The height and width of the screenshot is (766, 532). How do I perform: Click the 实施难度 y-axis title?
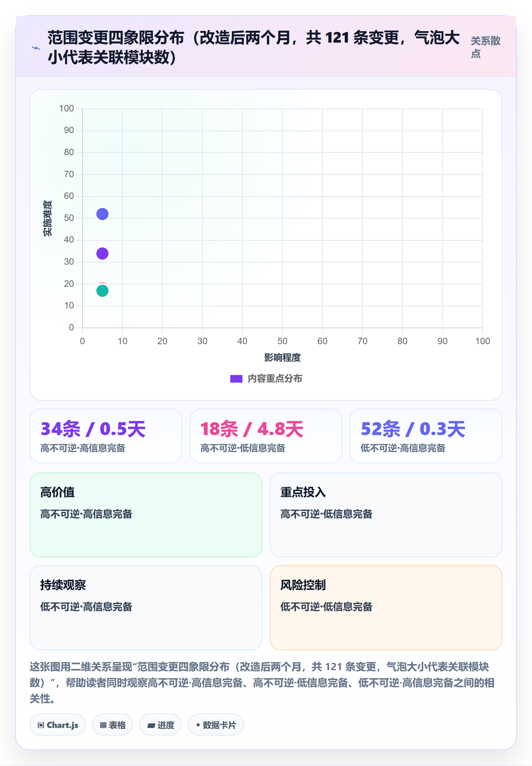(47, 218)
